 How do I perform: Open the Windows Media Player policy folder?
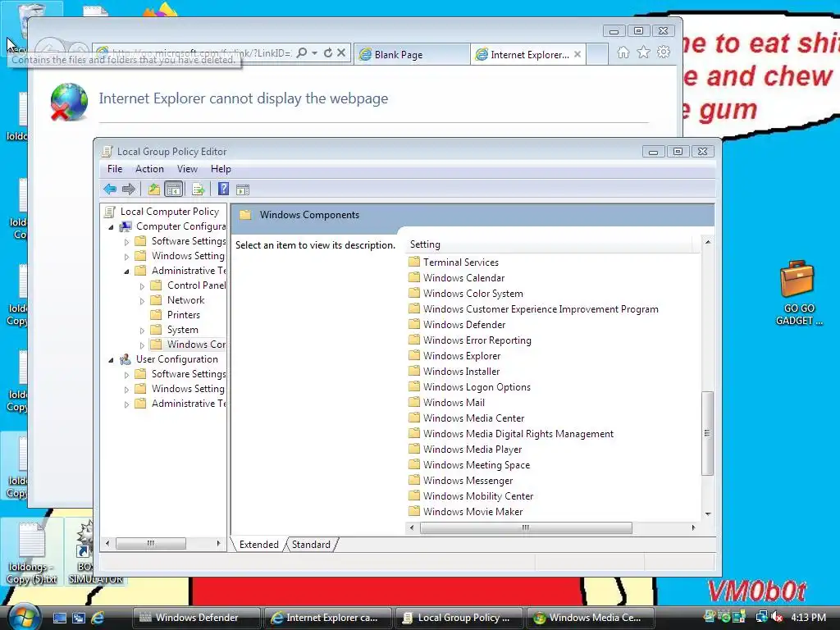click(x=472, y=450)
